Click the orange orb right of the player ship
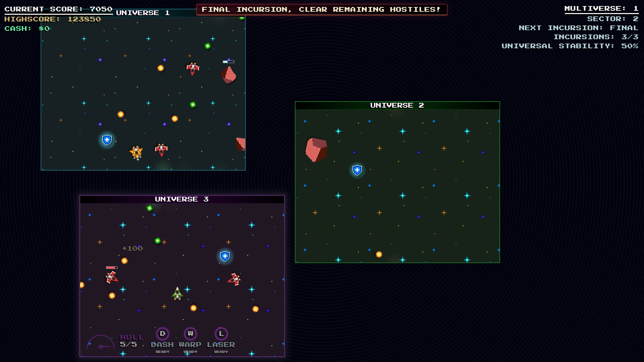The image size is (644, 362). coord(194,308)
